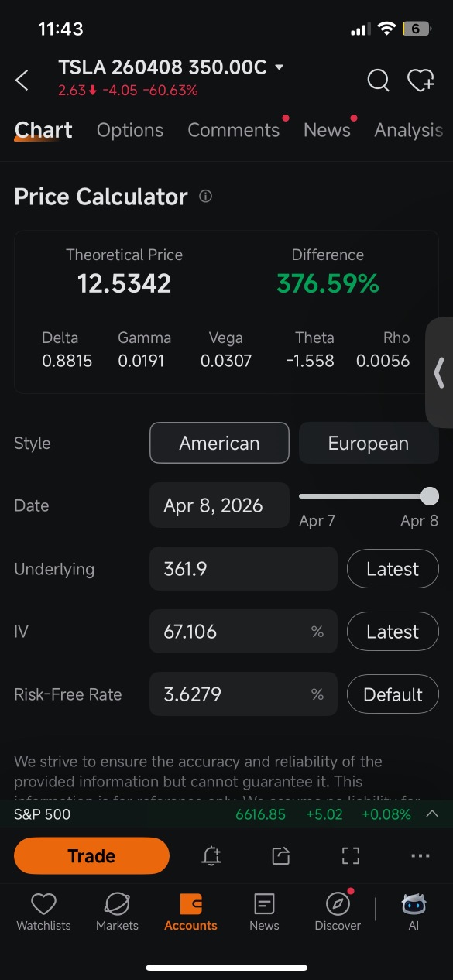Tap the orange Trade button
453x980 pixels.
click(91, 855)
